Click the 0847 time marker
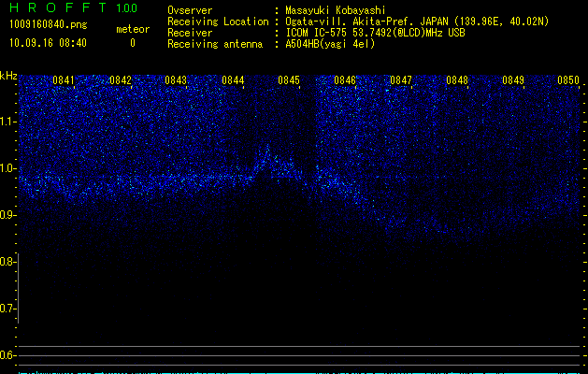Screen dimensions: 588x374 401,80
